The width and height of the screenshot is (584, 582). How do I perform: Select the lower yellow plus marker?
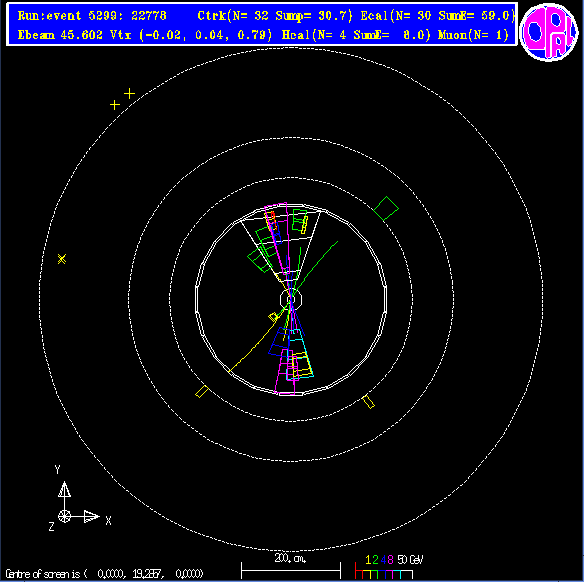[115, 105]
